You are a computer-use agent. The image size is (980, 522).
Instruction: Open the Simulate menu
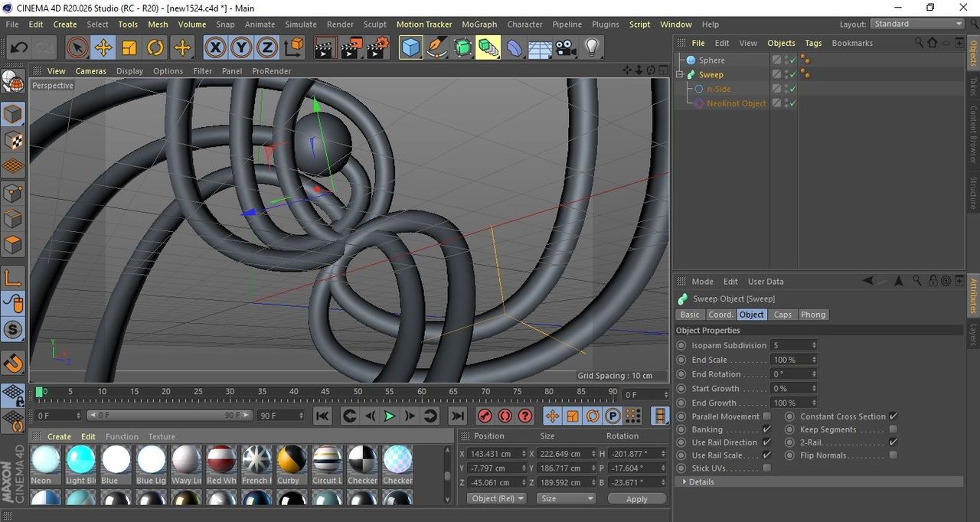[x=301, y=24]
